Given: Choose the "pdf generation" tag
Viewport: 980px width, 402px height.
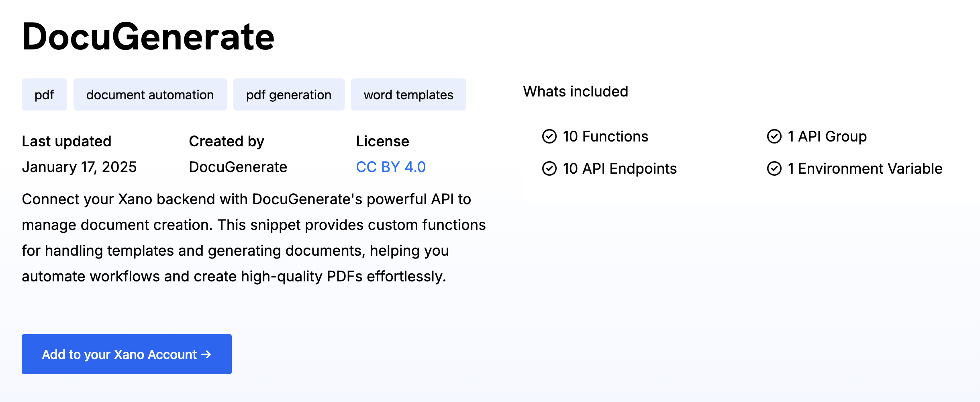Looking at the screenshot, I should click(x=289, y=94).
